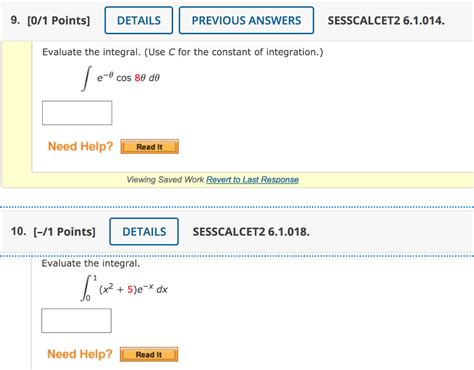This screenshot has width=474, height=370.
Task: Click the Need Help? text in question 9
Action: click(81, 146)
